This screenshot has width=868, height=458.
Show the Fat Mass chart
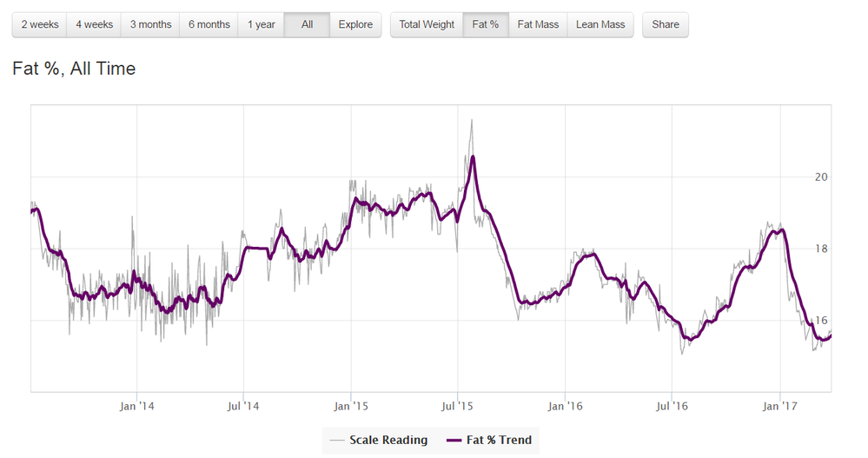click(x=538, y=24)
